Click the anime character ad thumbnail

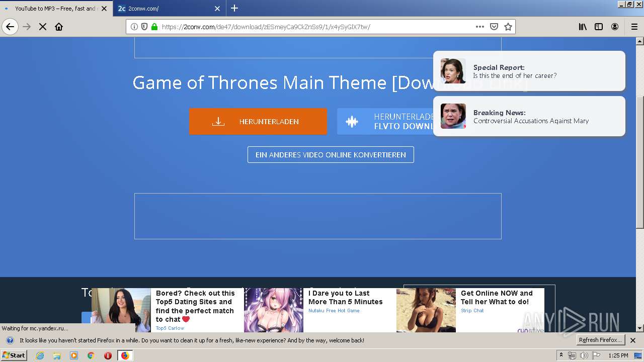[274, 310]
